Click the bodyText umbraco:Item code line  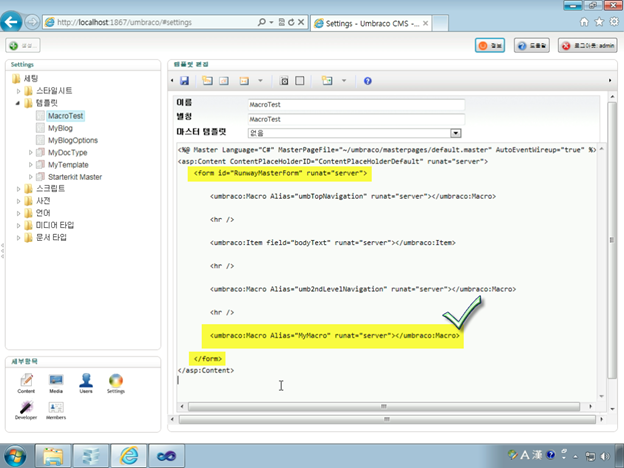(x=333, y=242)
